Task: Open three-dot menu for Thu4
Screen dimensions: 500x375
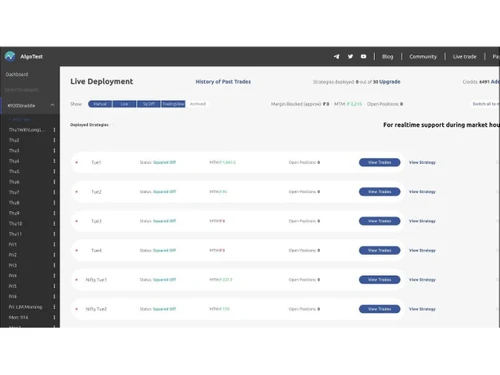Action: coord(54,161)
